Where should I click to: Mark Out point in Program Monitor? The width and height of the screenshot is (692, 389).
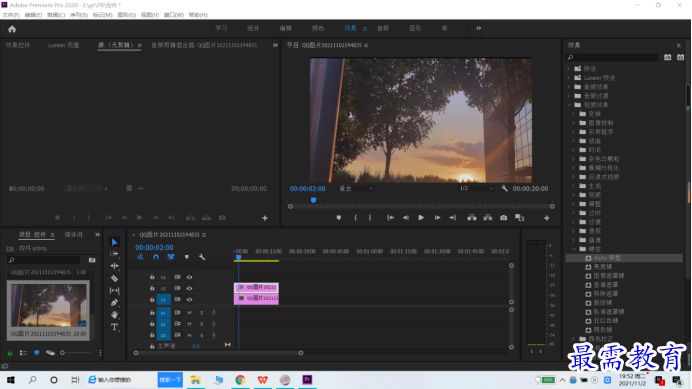coord(370,218)
